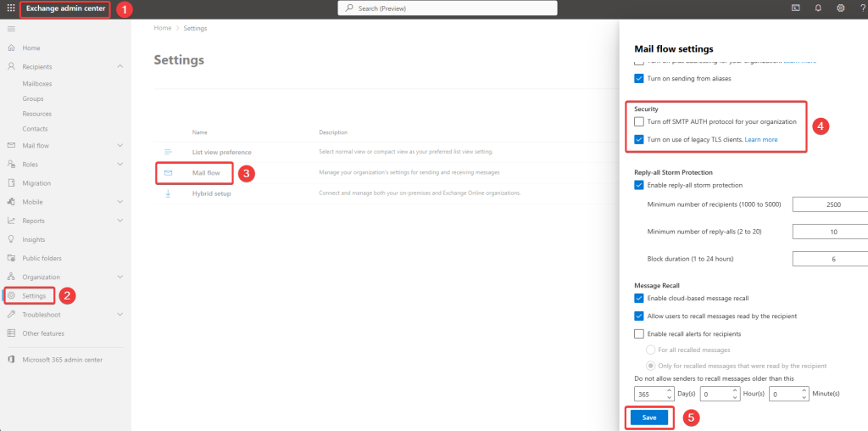This screenshot has height=431, width=868.
Task: Open the app launcher waffle icon
Action: coord(11,8)
